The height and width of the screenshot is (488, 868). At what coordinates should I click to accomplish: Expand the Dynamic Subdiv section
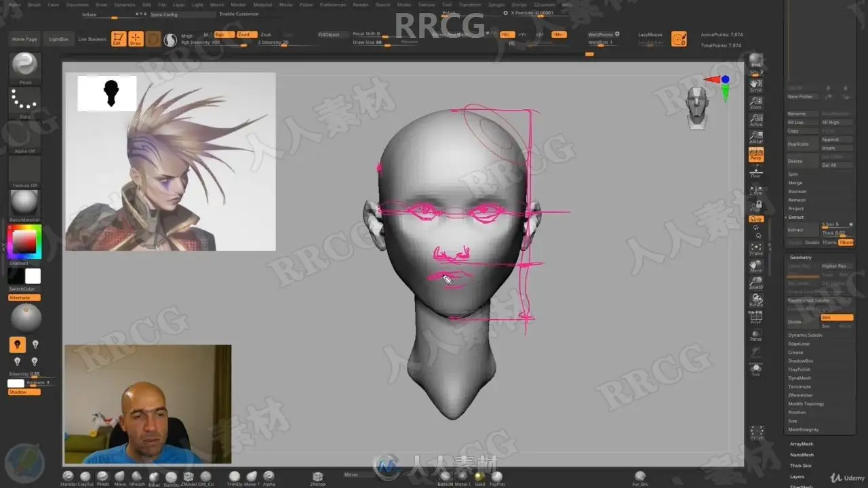pyautogui.click(x=805, y=335)
